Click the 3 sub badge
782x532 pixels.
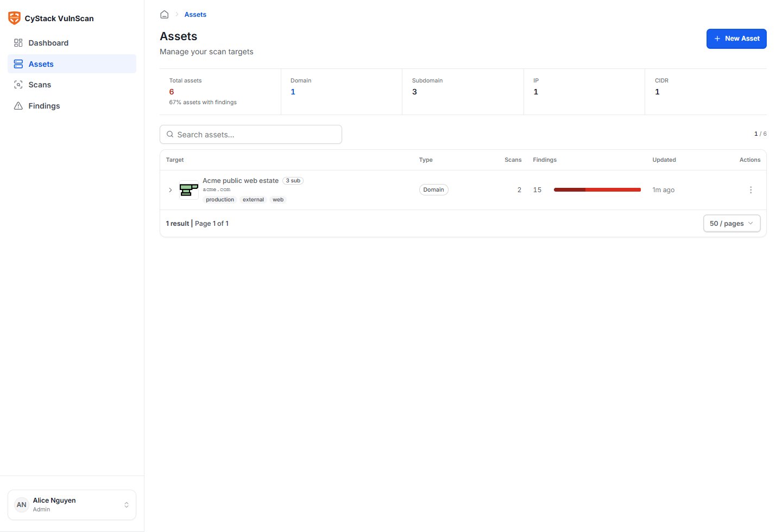293,181
